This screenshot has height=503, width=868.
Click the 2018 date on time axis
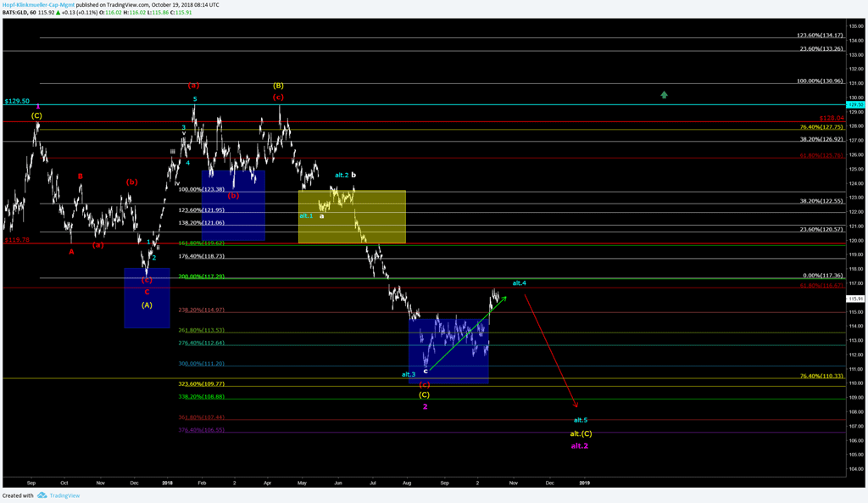[x=167, y=482]
